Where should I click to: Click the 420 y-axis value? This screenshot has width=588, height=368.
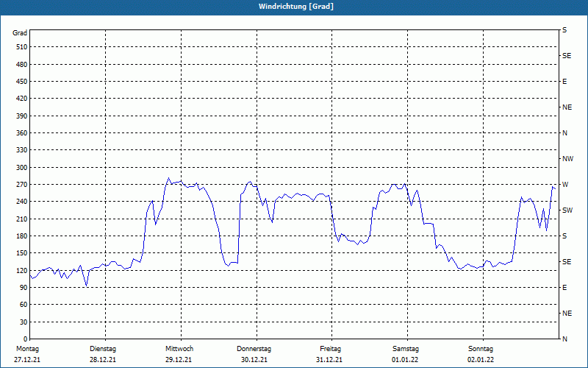22,99
